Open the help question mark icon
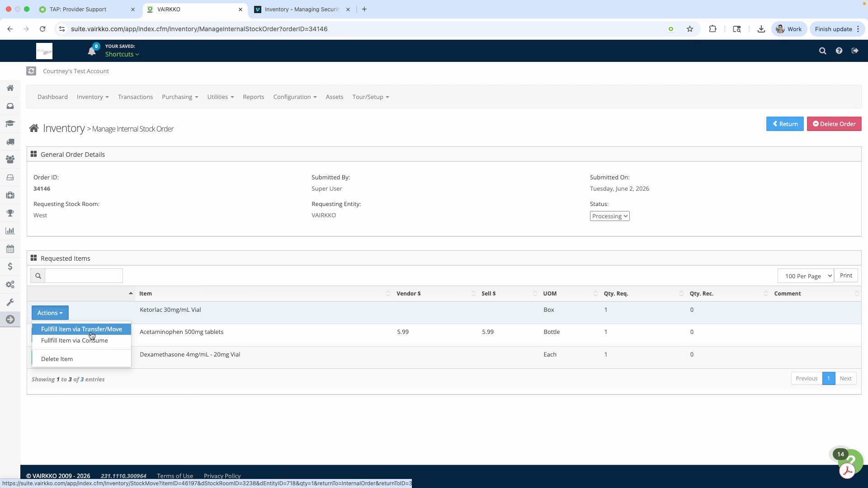868x488 pixels. click(x=839, y=51)
